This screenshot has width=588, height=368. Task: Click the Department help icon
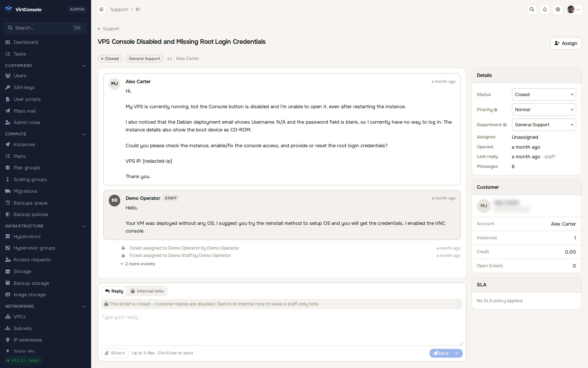(x=505, y=125)
